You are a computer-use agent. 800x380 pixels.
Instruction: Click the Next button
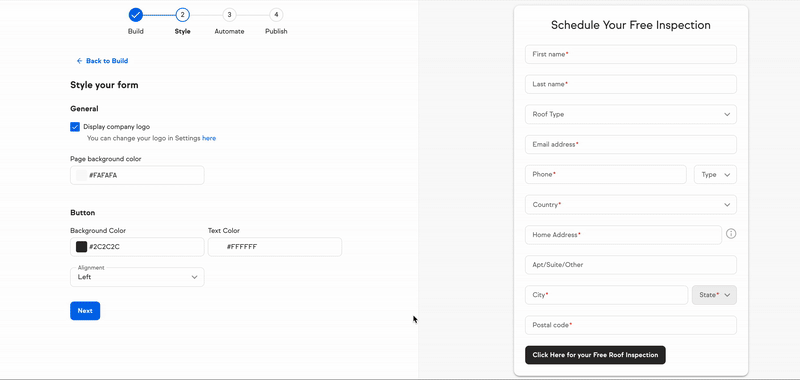(85, 311)
